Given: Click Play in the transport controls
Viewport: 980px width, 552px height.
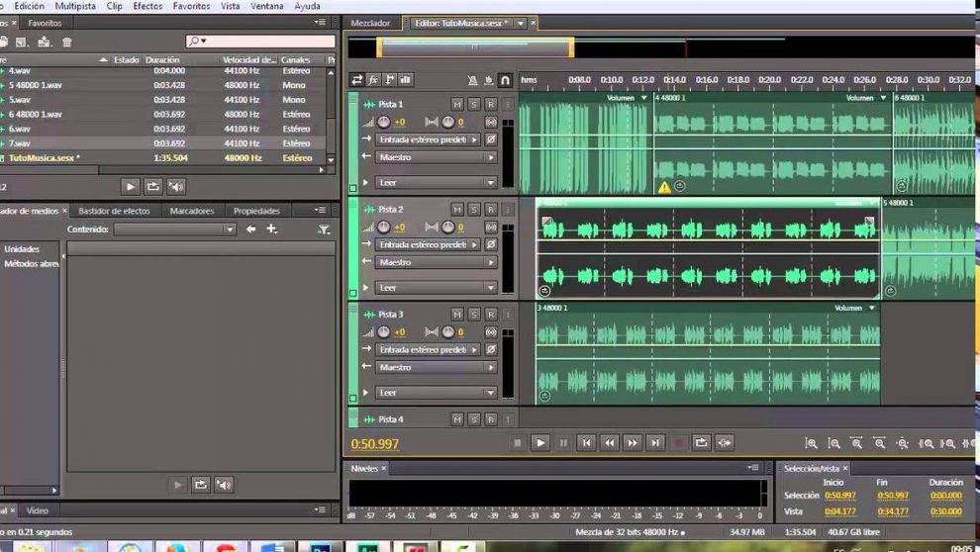Looking at the screenshot, I should [x=540, y=443].
